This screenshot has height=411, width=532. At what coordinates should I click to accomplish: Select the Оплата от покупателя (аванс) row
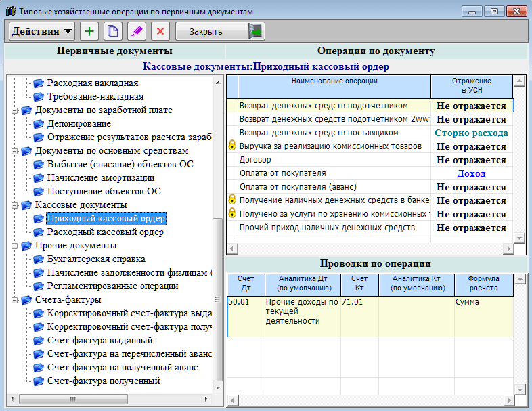(x=370, y=187)
